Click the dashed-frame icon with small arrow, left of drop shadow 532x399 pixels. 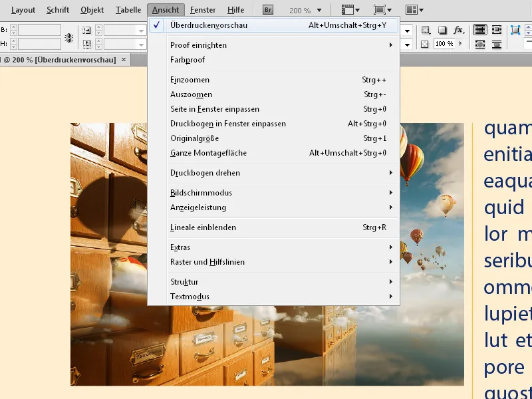pos(426,30)
